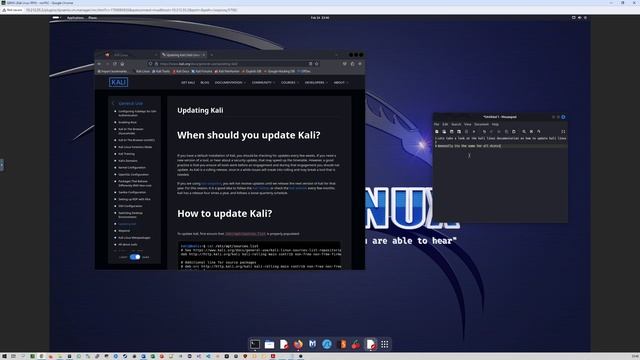
Task: Open Google Hacking DB bookmark
Action: point(280,71)
